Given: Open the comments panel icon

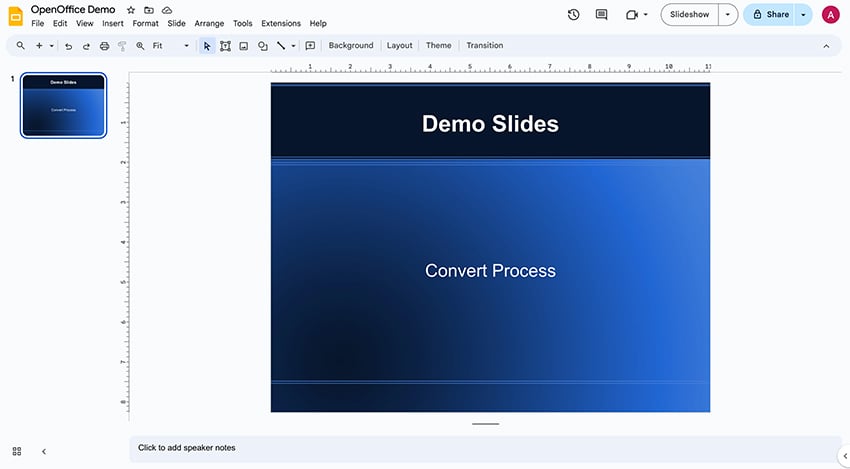Looking at the screenshot, I should 601,15.
